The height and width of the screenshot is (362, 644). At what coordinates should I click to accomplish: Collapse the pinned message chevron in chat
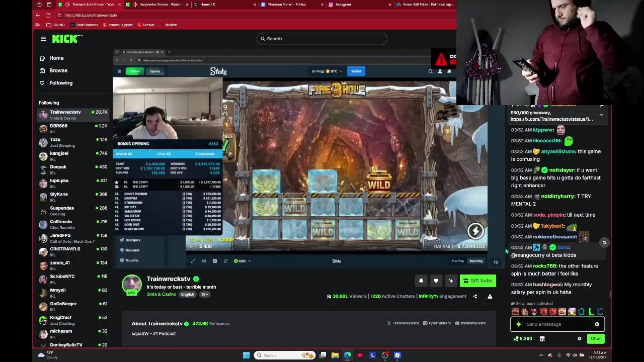602,115
